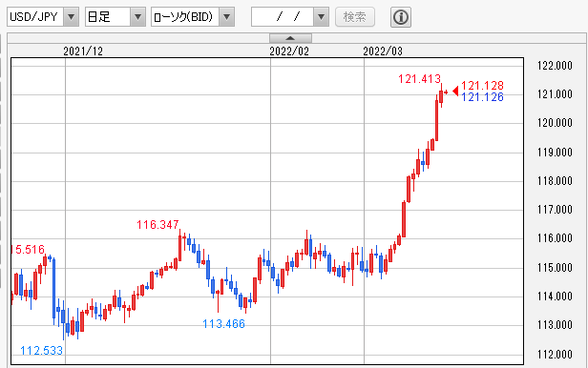Click the 117.000 price axis label
Image resolution: width=588 pixels, height=368 pixels.
click(x=555, y=210)
